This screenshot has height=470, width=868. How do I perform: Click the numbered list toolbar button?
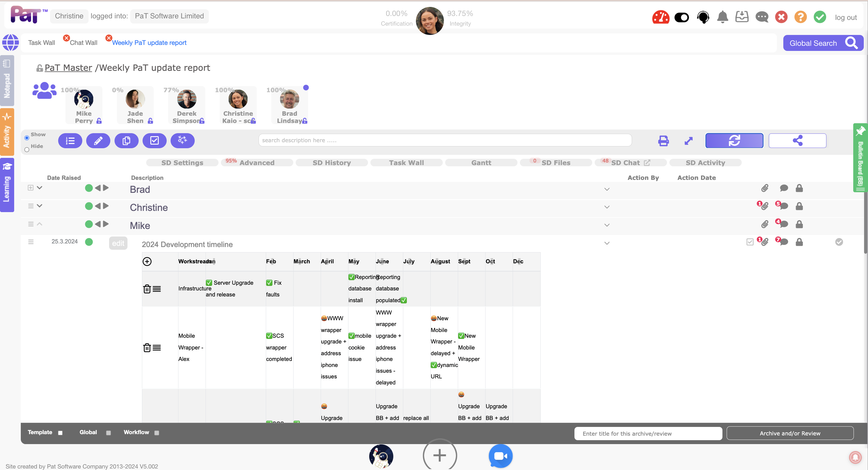click(x=70, y=140)
